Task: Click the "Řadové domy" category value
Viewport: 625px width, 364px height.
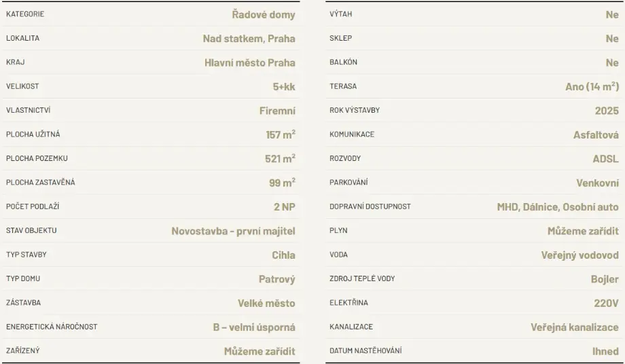Action: [263, 14]
